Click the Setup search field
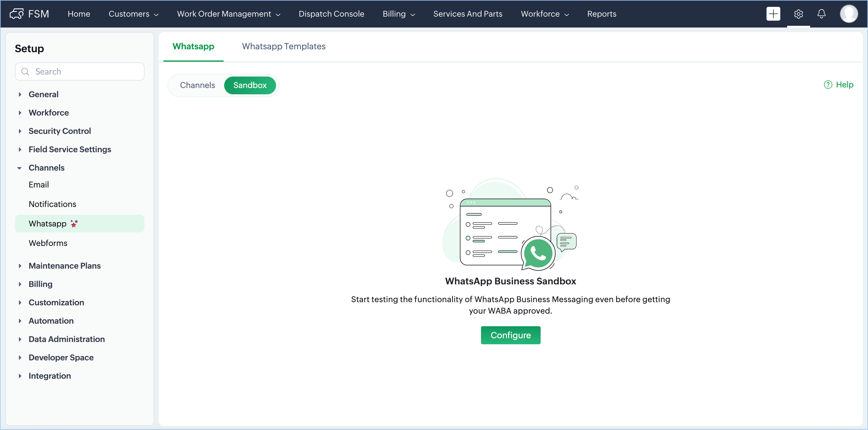The height and width of the screenshot is (430, 868). tap(79, 71)
